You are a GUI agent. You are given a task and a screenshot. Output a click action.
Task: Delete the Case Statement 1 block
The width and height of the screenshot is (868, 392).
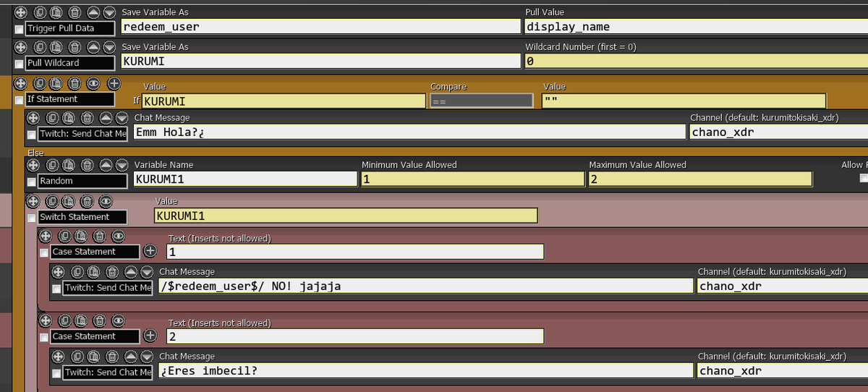click(100, 236)
